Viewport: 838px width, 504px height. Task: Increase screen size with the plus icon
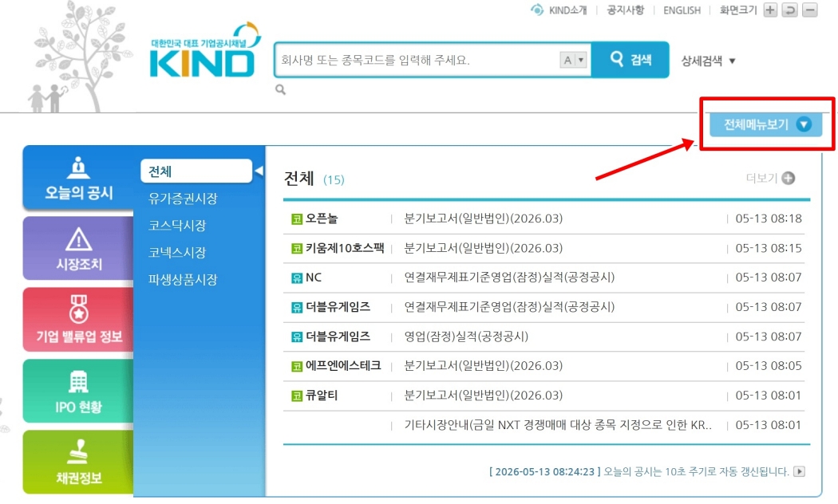point(770,10)
